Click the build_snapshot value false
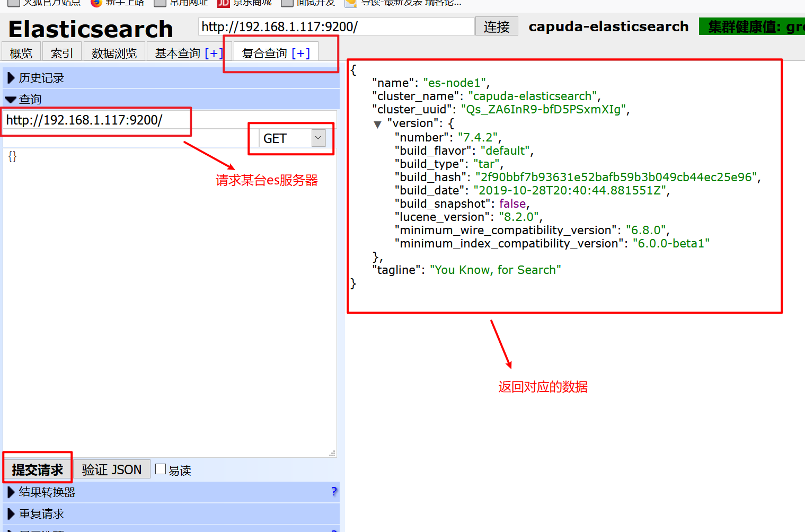This screenshot has width=805, height=532. tap(512, 203)
